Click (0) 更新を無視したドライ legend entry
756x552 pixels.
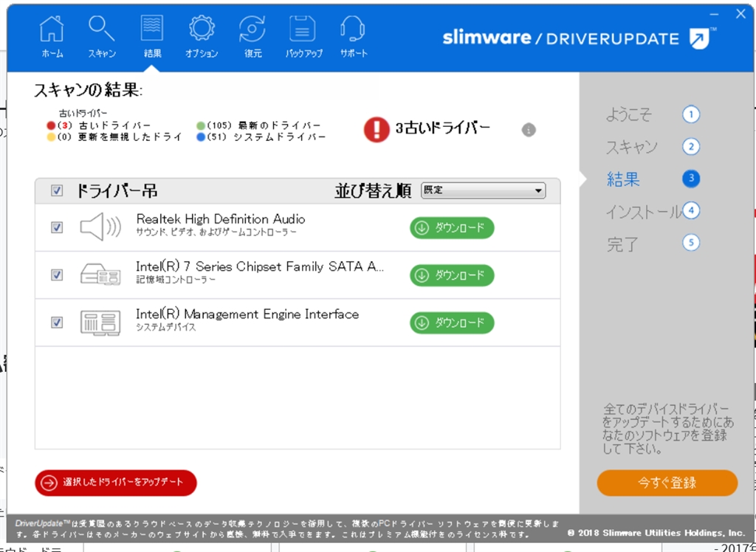114,137
